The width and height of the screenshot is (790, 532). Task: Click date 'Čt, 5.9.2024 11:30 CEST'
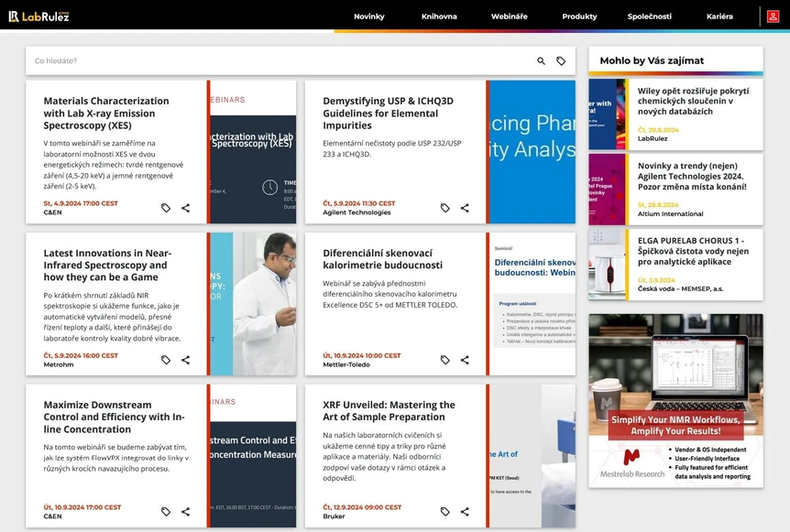[x=358, y=203]
